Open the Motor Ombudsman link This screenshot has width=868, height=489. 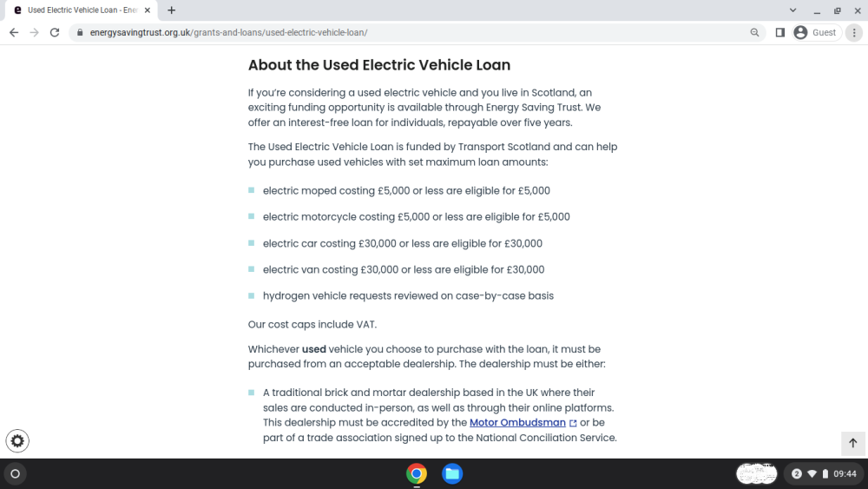[517, 422]
